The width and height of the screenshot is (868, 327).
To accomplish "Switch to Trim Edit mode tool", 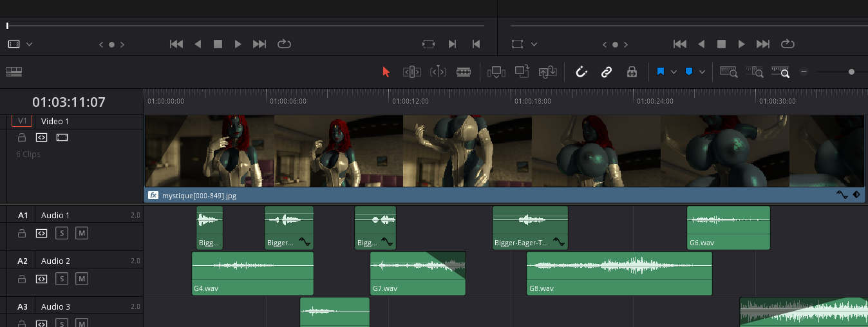I will (412, 72).
